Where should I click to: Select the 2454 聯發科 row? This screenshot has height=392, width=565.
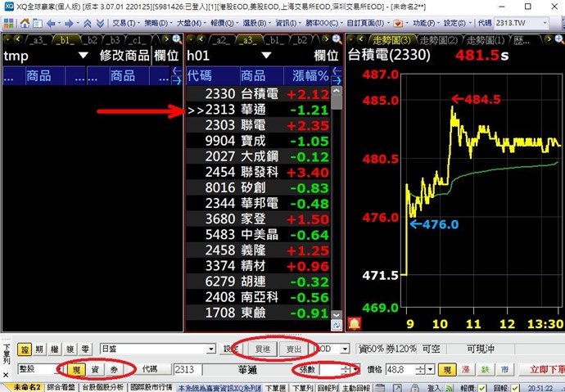pyautogui.click(x=259, y=172)
